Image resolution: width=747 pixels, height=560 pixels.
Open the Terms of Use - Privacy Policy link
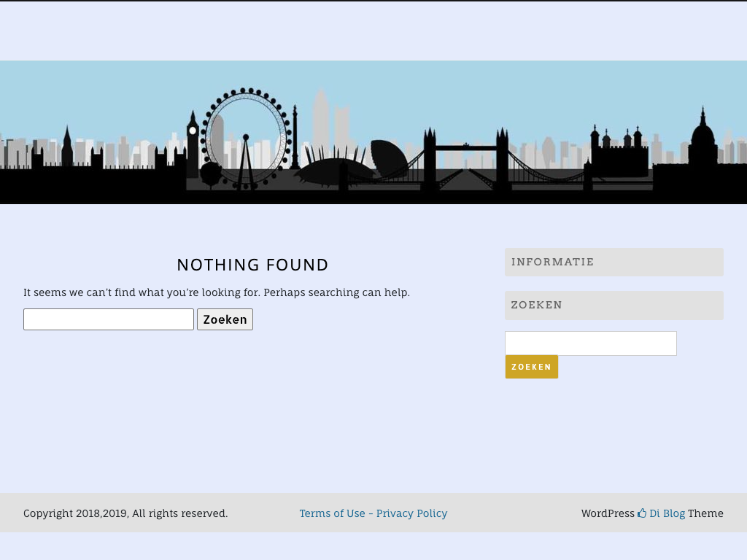373,513
